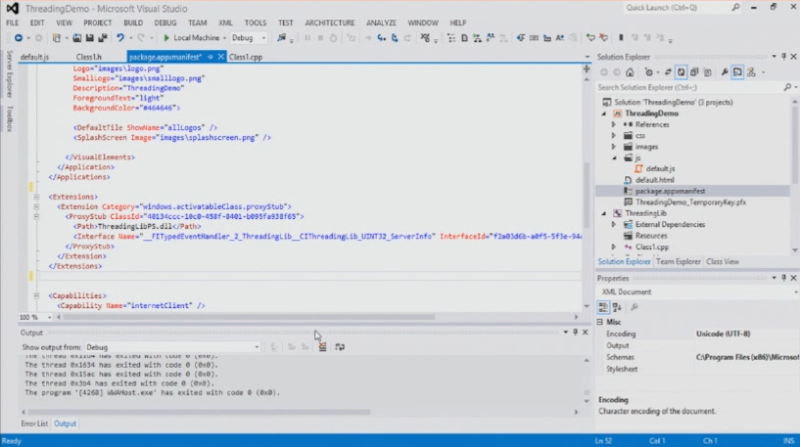Viewport: 800px width, 447px height.
Task: Pin the Solution Explorer panel
Action: click(784, 57)
